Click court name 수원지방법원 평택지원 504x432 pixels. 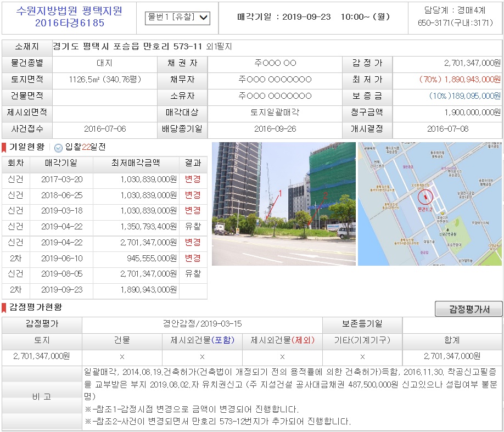[x=69, y=11]
